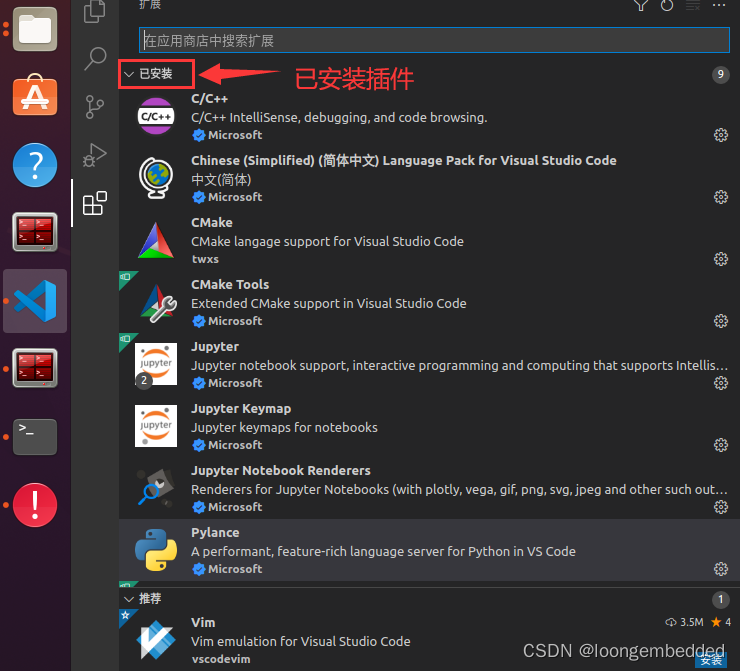Click the clear search results icon
Screen dimensions: 740x671
point(693,6)
